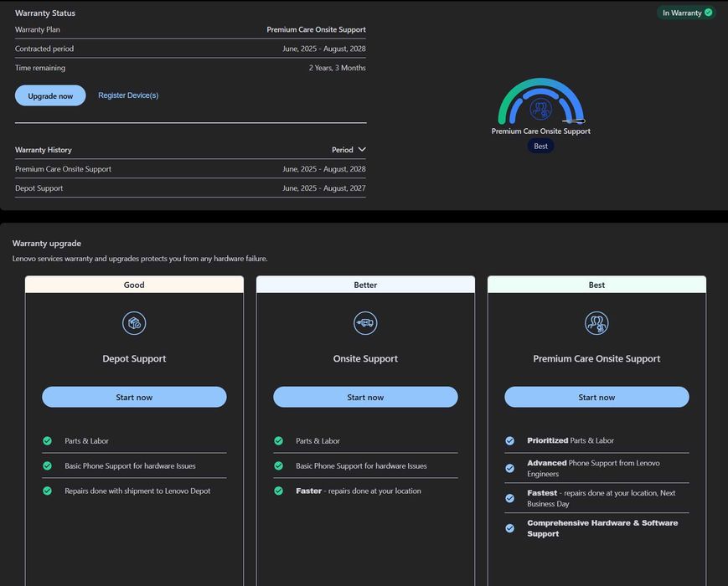Expand the Period dropdown chevron
The height and width of the screenshot is (586, 728).
362,149
